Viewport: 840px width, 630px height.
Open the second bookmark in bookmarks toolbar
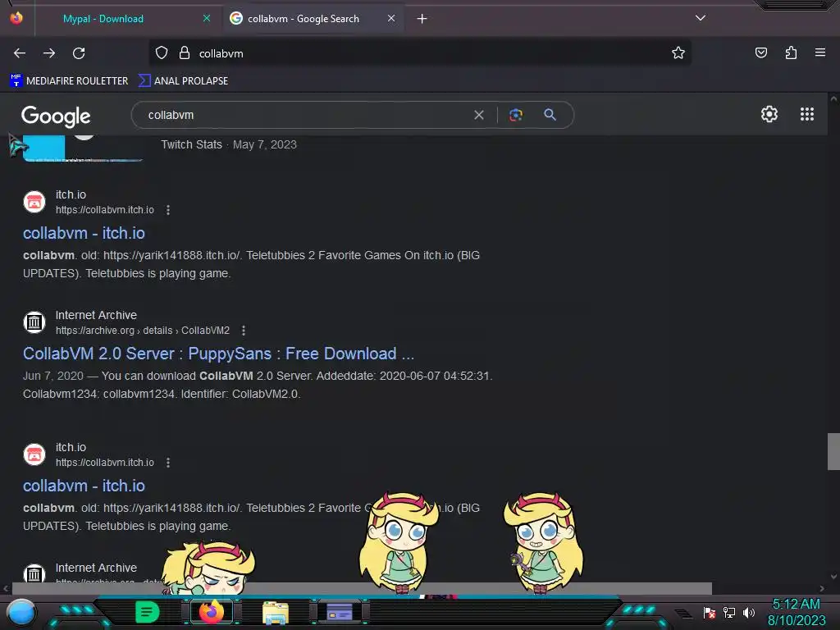[183, 81]
